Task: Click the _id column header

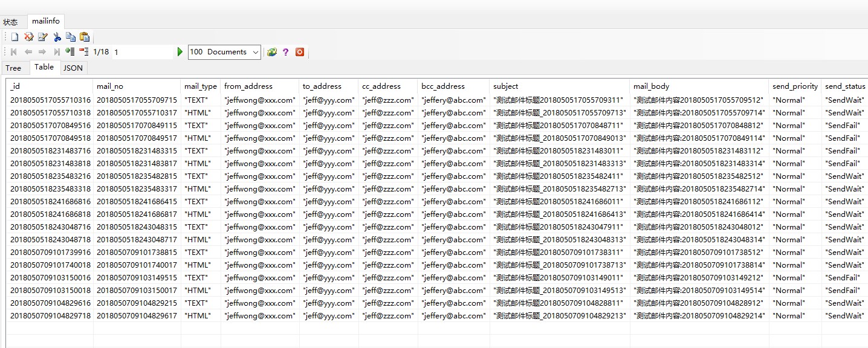Action: click(x=50, y=86)
